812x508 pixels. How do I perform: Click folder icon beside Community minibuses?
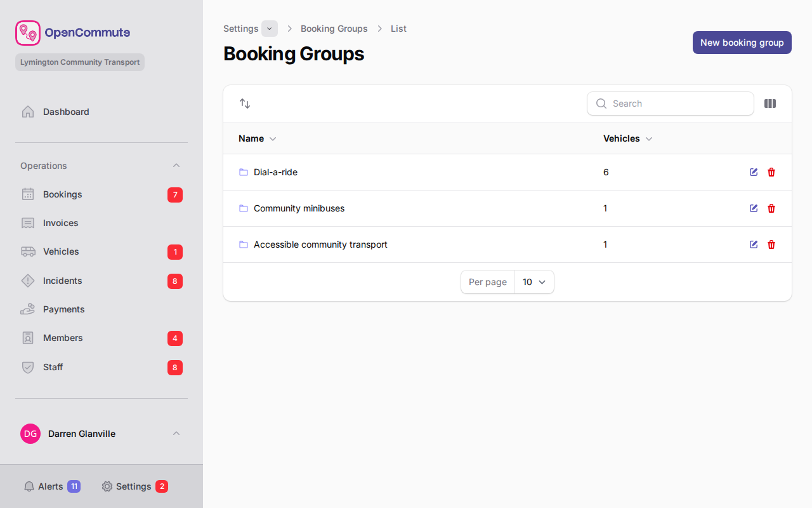tap(244, 208)
